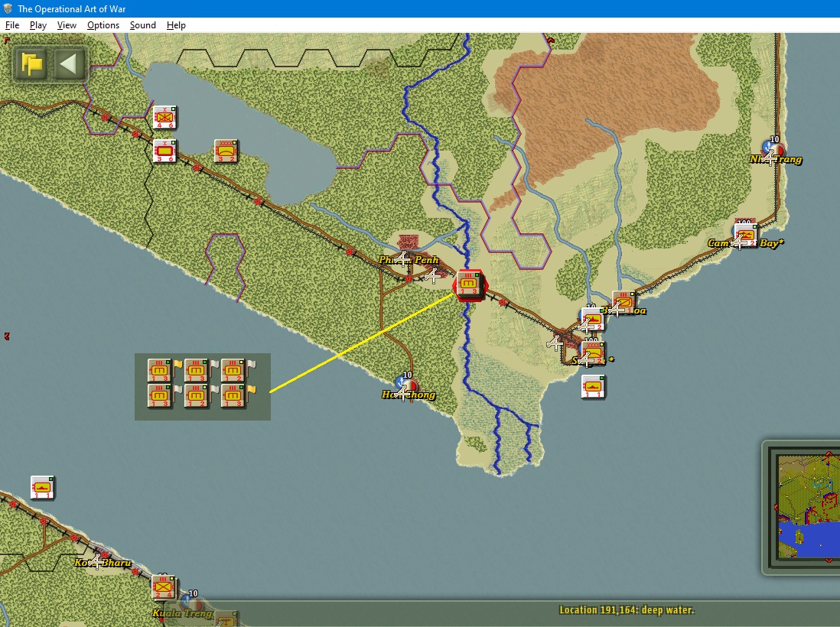840x627 pixels.
Task: Pick the bottom-middle 1-2 unit in stack panel
Action: (196, 396)
